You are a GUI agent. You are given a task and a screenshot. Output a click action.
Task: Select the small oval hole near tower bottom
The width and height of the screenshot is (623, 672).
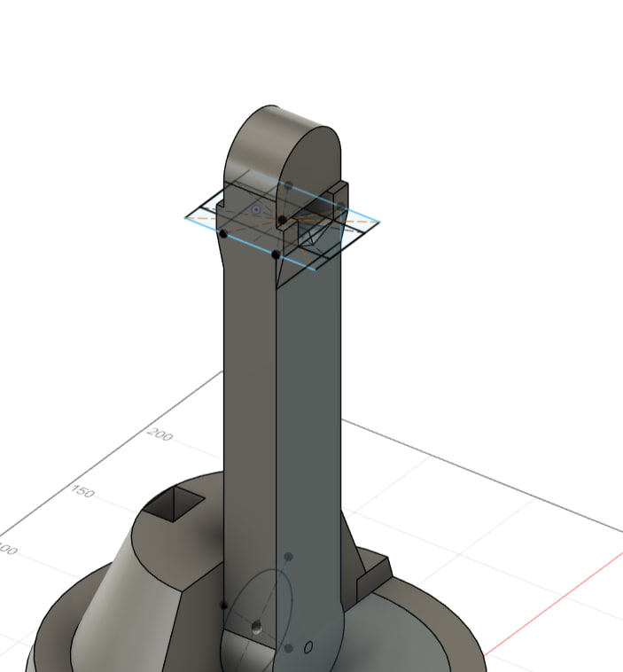click(308, 647)
